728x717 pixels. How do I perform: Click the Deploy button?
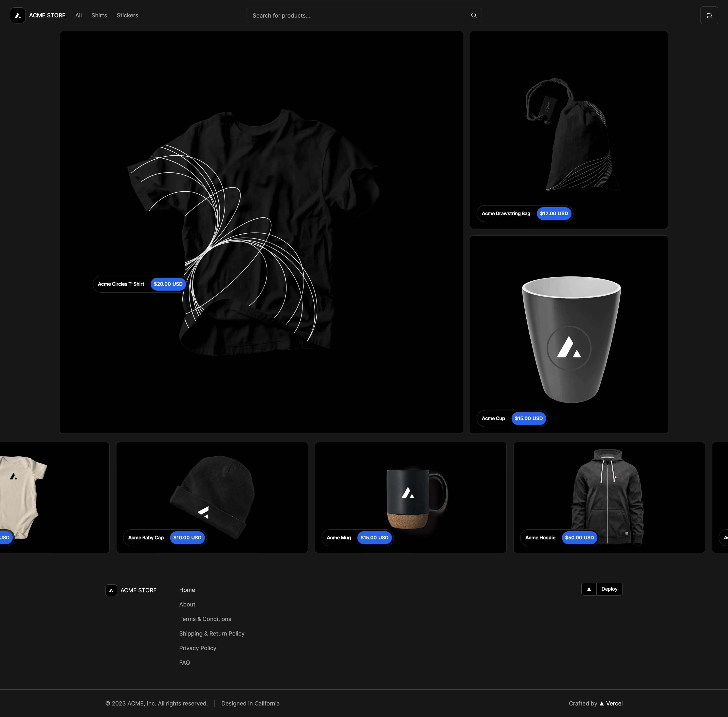point(609,589)
